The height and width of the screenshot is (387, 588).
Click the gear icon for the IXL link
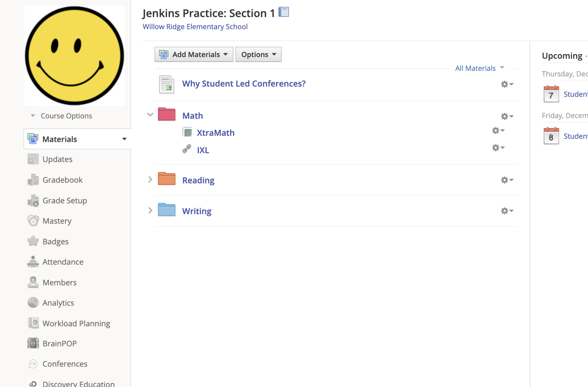pyautogui.click(x=498, y=148)
